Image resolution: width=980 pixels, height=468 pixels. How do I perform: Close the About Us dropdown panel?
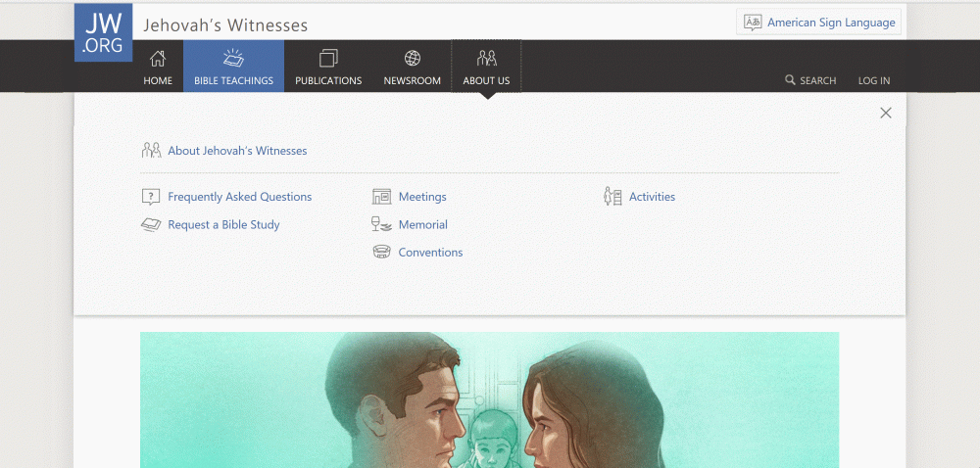click(x=886, y=113)
